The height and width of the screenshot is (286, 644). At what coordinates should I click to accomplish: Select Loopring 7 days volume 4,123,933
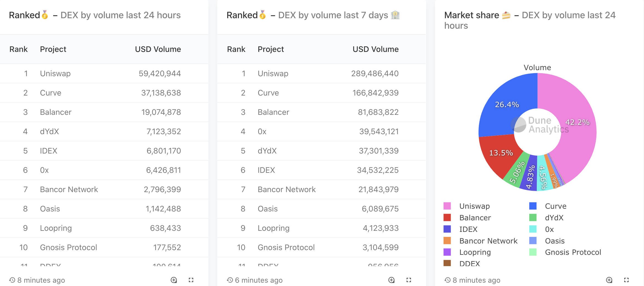(x=381, y=228)
